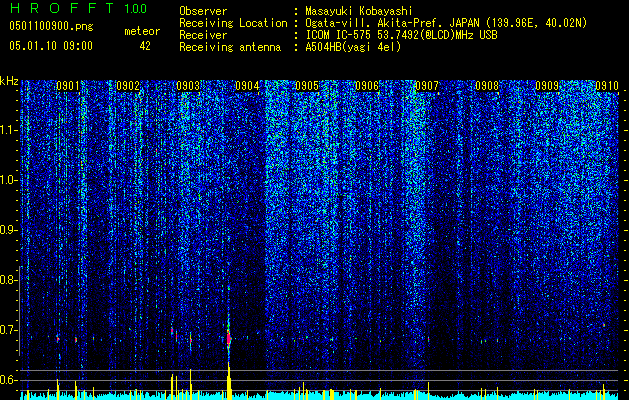Click the 0907 time marker
The height and width of the screenshot is (400, 629).
coord(427,86)
